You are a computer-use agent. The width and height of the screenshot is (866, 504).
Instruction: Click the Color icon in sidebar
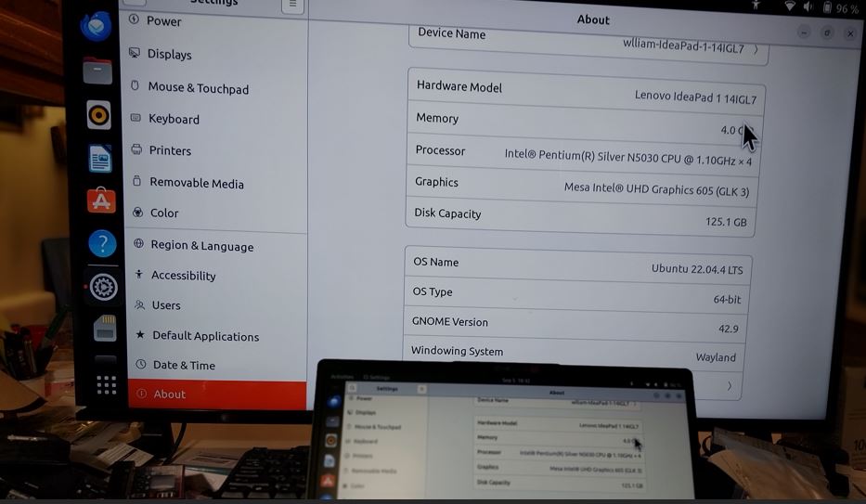point(138,212)
